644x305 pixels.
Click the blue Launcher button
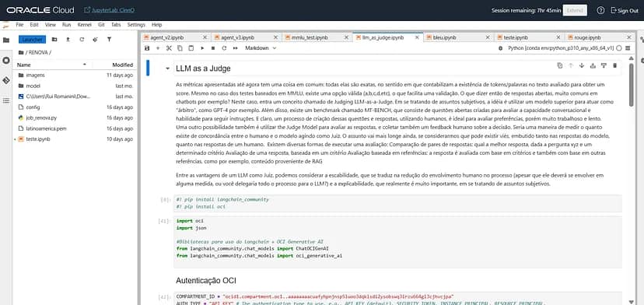(32, 40)
